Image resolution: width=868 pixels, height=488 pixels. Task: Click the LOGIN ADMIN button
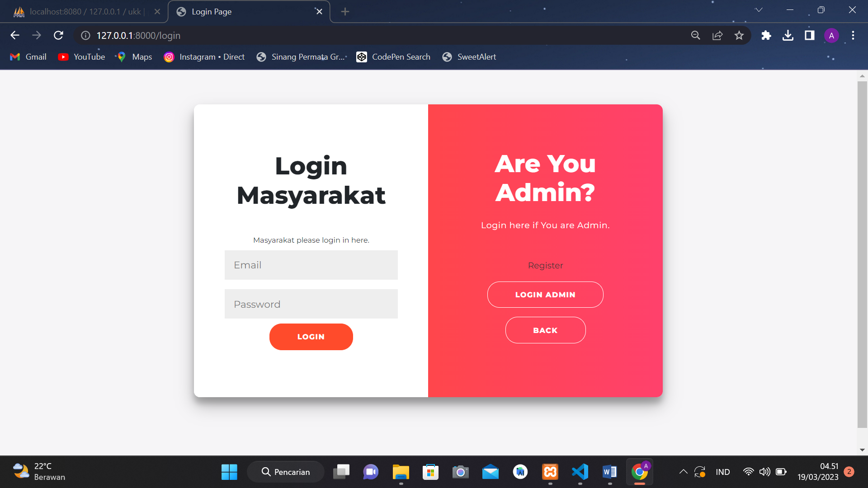pos(545,294)
